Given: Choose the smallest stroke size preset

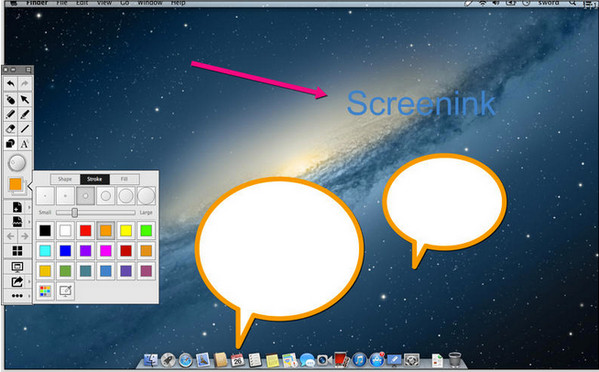Looking at the screenshot, I should click(45, 196).
